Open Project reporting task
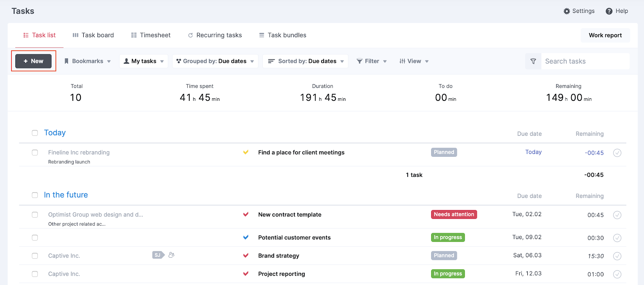This screenshot has height=285, width=644. point(281,274)
